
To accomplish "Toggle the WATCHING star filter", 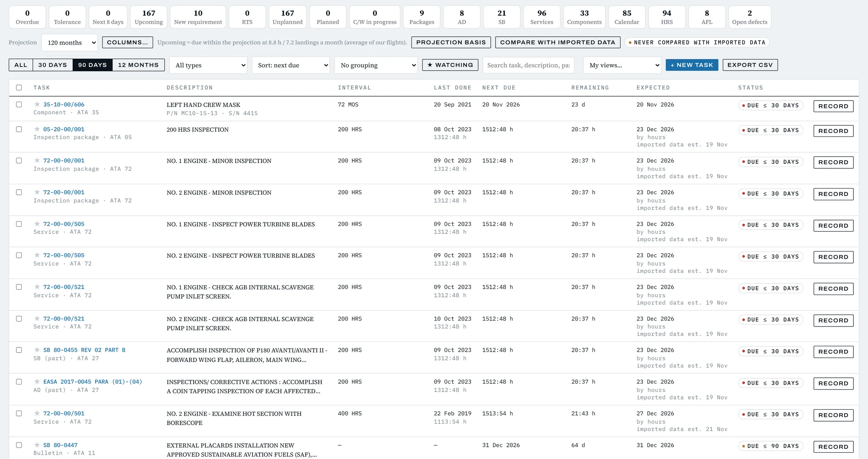I will coord(450,65).
